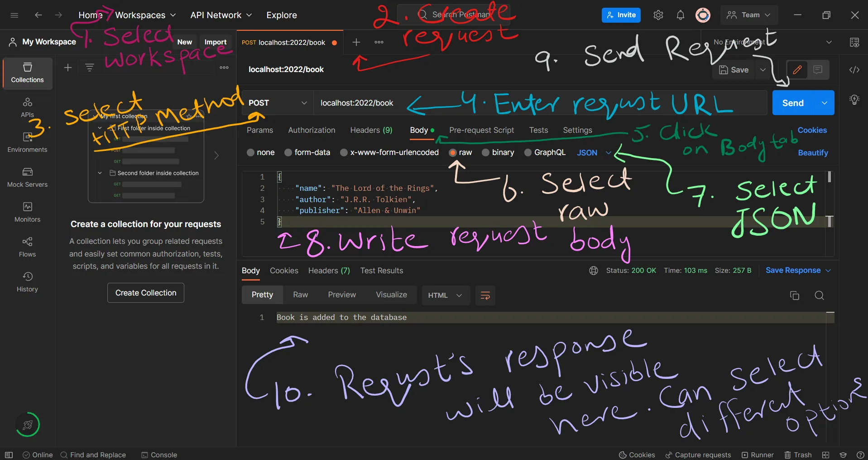Create new collection with plus icon

point(68,68)
